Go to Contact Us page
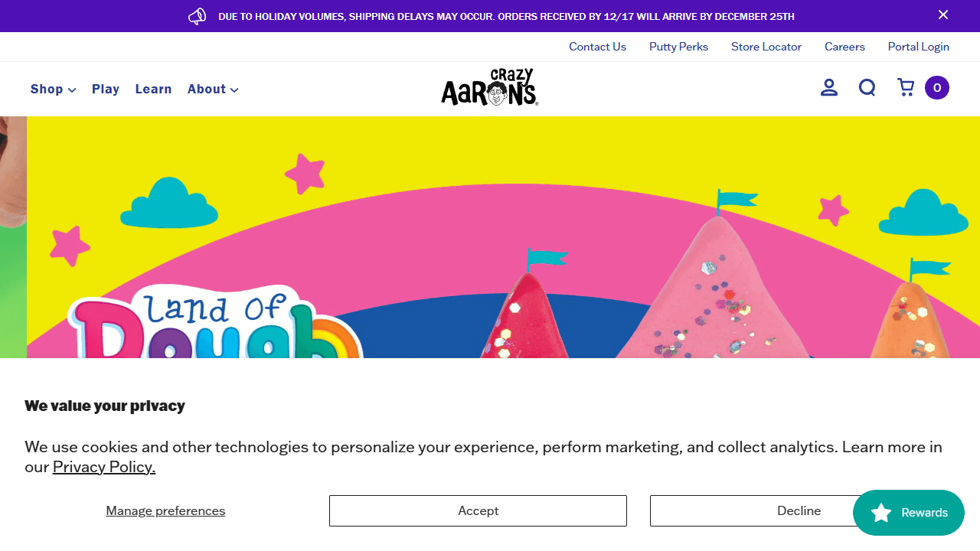Viewport: 980px width, 551px height. [597, 47]
